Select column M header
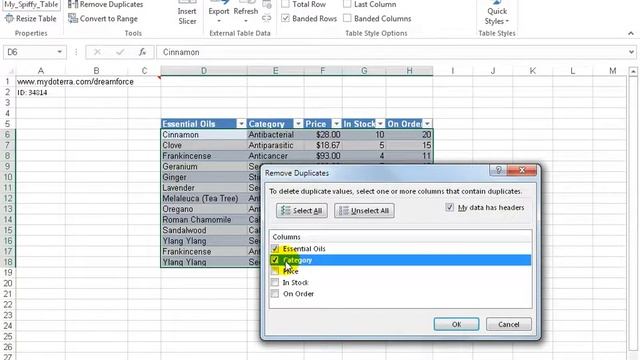 612,71
